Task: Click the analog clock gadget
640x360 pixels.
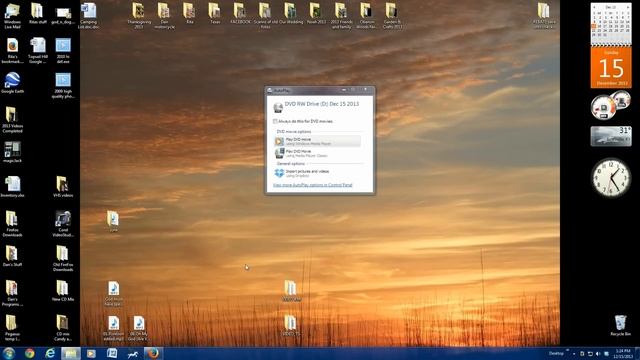Action: click(611, 177)
